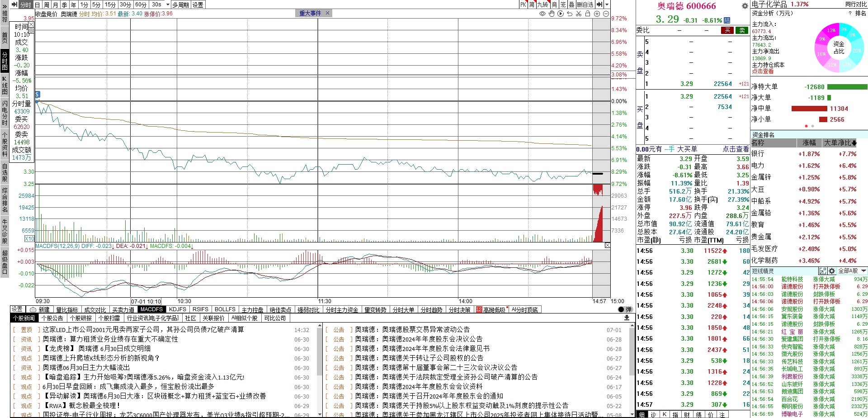The image size is (868, 418).
Task: Select the MACDFS indicator tab
Action: tap(151, 309)
